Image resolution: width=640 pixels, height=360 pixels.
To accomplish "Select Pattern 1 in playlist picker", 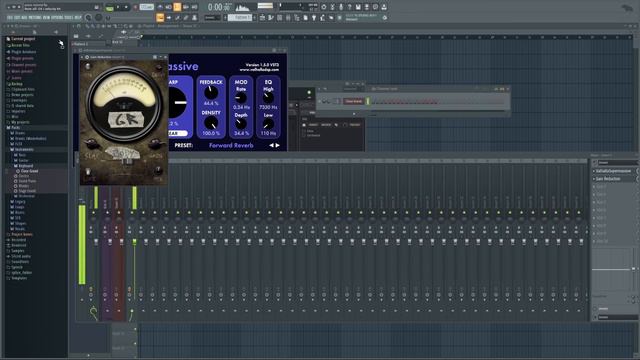I will coord(88,44).
